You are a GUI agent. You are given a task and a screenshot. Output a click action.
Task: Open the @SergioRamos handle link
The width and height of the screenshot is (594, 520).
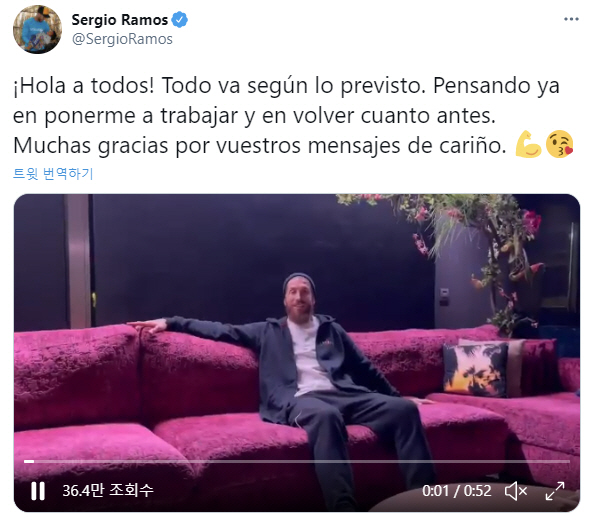click(x=122, y=39)
